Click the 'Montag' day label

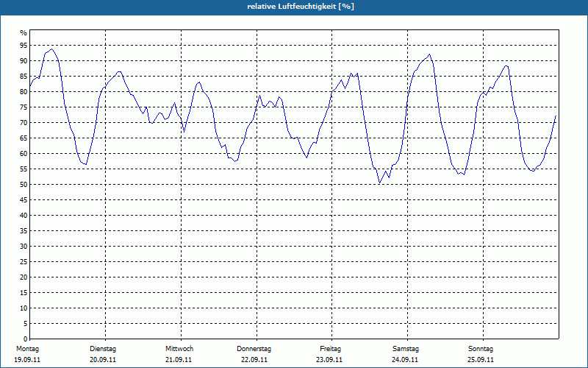click(x=27, y=349)
